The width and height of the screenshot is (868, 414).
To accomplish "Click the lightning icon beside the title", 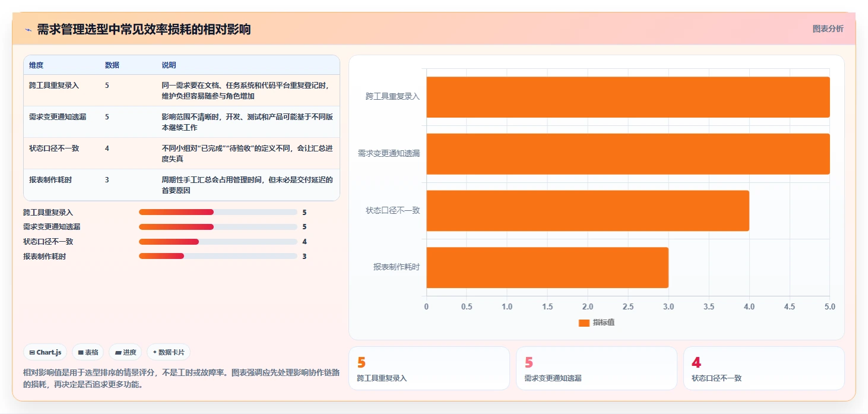I will [28, 30].
